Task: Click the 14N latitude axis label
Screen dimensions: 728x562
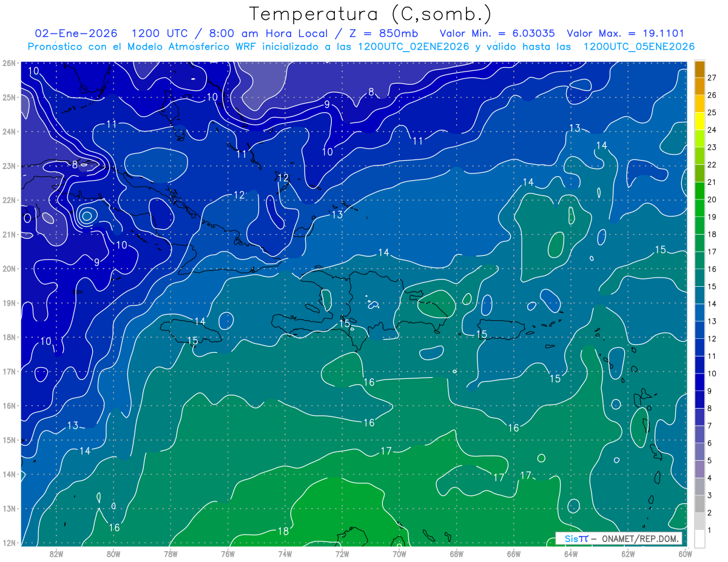Action: tap(8, 474)
